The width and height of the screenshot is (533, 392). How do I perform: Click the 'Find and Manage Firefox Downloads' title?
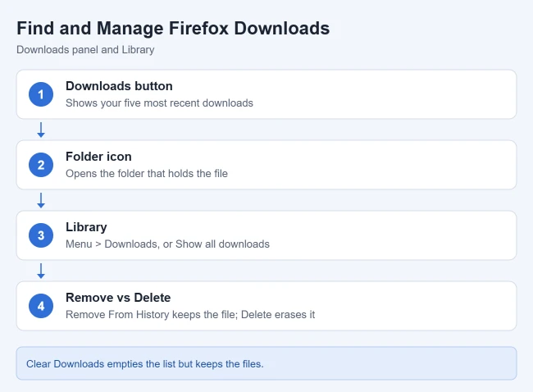tap(173, 28)
